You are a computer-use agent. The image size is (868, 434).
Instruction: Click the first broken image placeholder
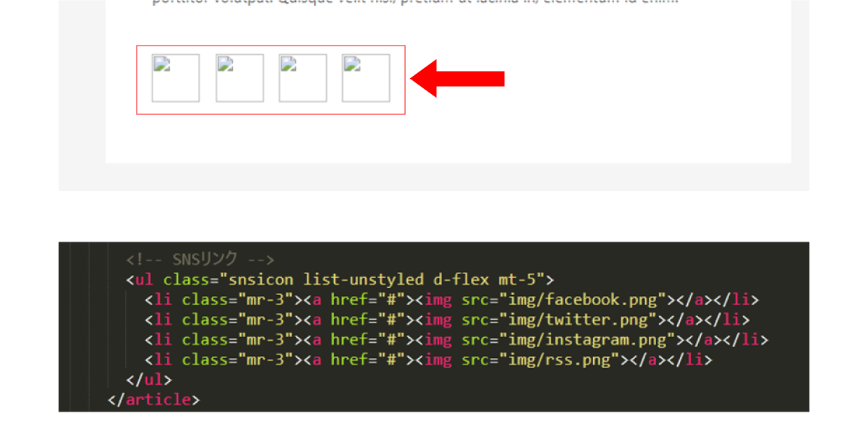pos(175,78)
